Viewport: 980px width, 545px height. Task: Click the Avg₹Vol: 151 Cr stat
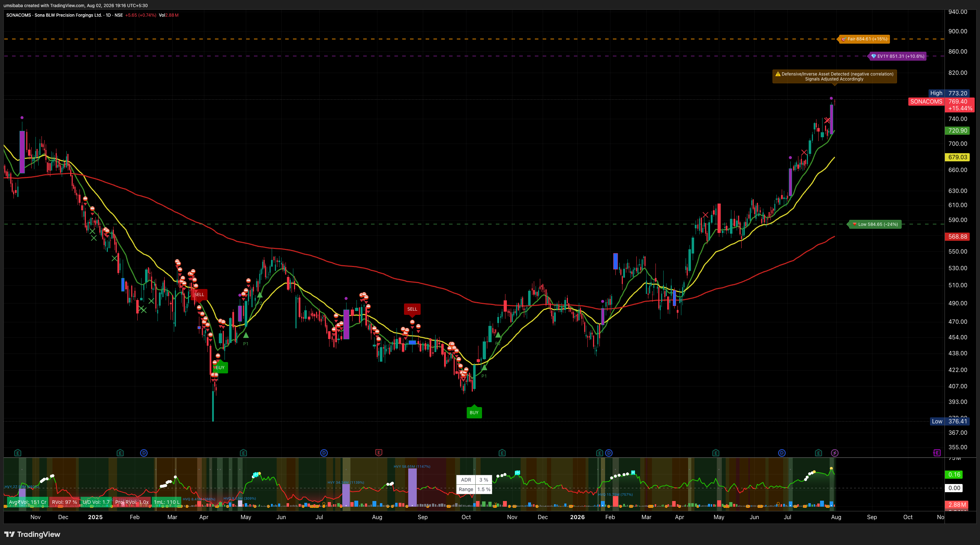click(x=27, y=502)
